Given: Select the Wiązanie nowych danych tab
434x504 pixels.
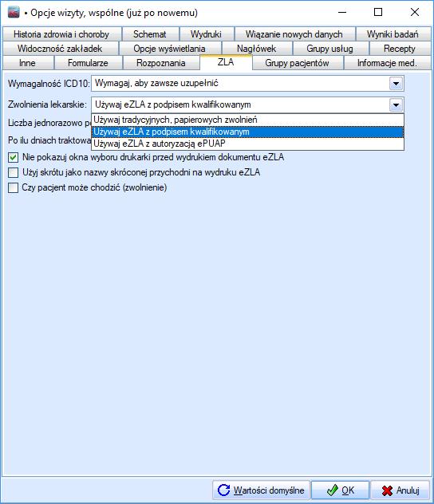Looking at the screenshot, I should pyautogui.click(x=294, y=34).
